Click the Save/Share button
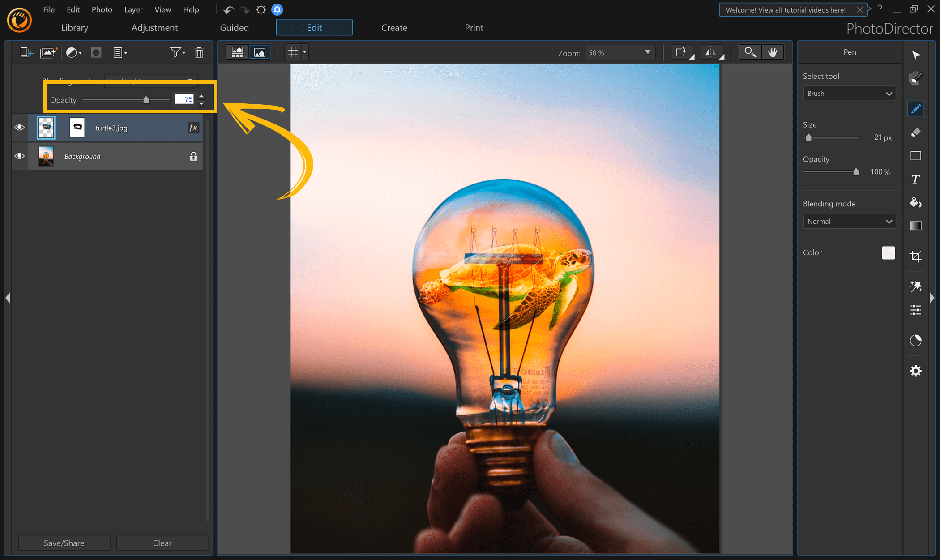This screenshot has width=940, height=560. pyautogui.click(x=64, y=543)
